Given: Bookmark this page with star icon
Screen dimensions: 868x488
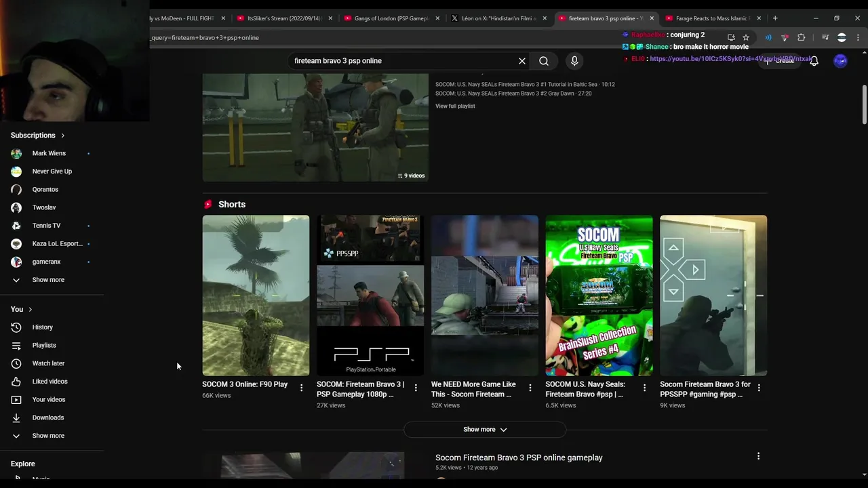Looking at the screenshot, I should pos(746,37).
